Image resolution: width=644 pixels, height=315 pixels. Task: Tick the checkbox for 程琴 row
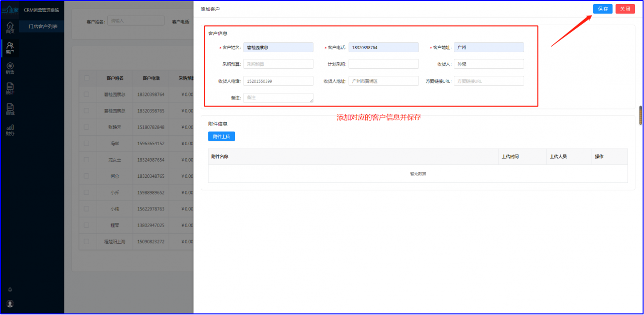coord(87,226)
